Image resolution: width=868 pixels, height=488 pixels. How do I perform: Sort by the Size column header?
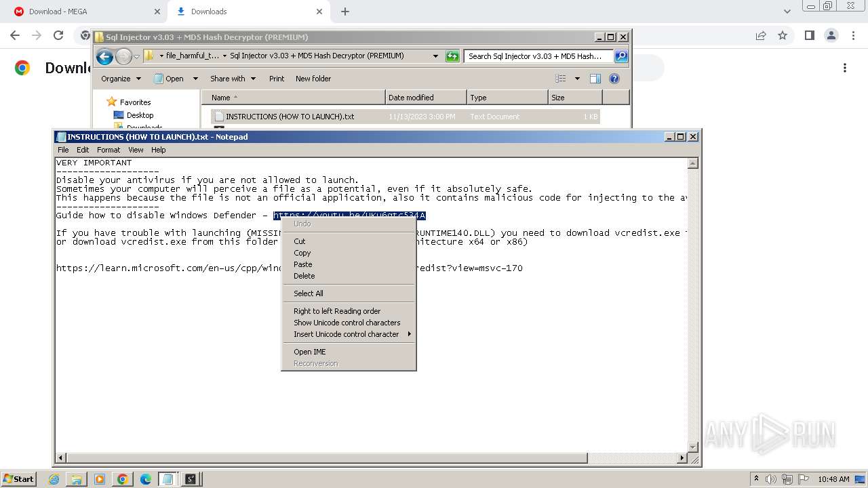point(575,98)
